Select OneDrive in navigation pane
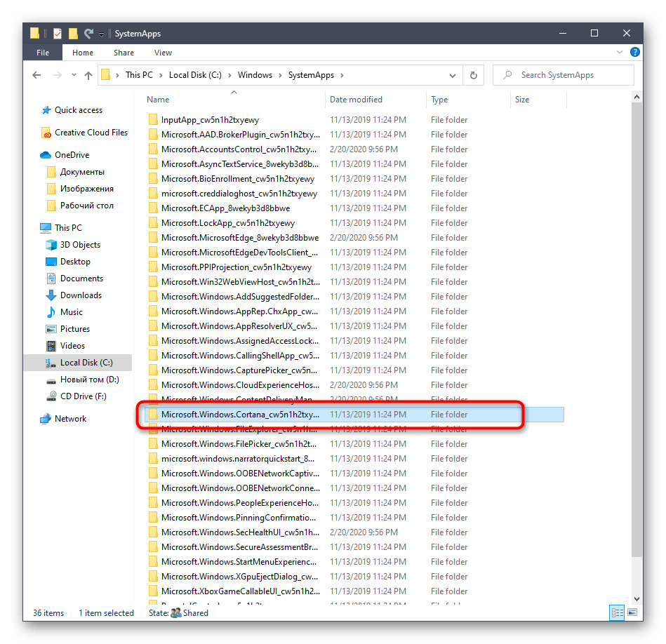This screenshot has height=644, width=666. [x=65, y=155]
